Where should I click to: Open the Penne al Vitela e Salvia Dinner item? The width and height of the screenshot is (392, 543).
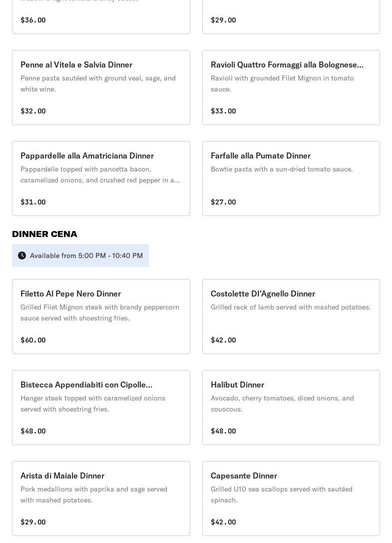(x=101, y=87)
